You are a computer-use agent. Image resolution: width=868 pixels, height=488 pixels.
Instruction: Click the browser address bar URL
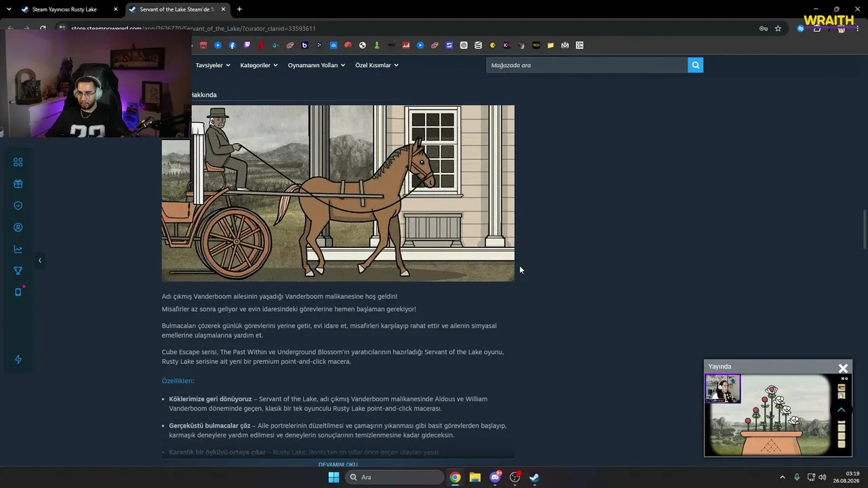coord(193,28)
